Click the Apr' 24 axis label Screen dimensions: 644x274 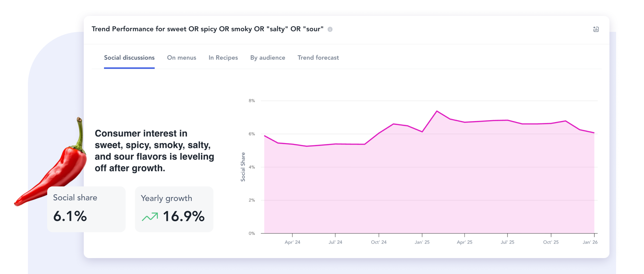click(292, 242)
